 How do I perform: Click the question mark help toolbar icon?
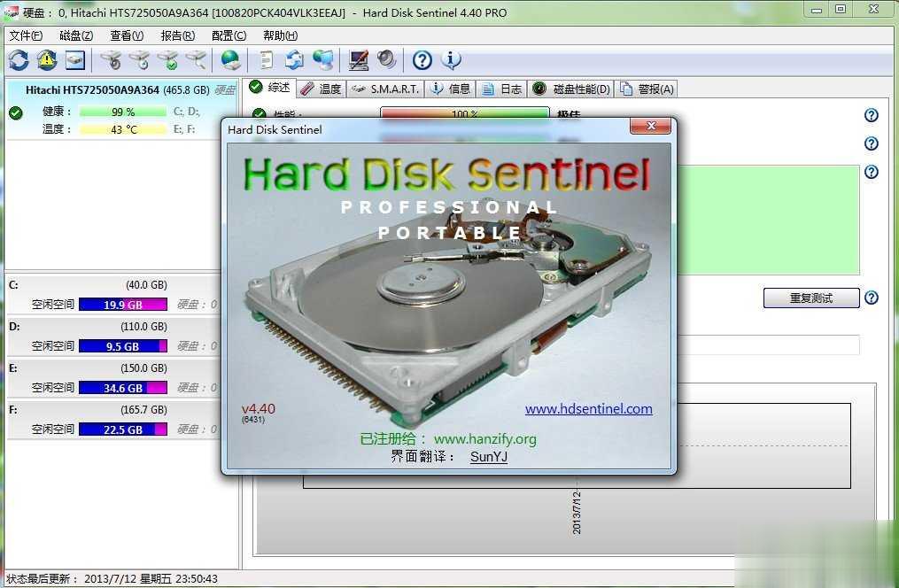pyautogui.click(x=422, y=60)
